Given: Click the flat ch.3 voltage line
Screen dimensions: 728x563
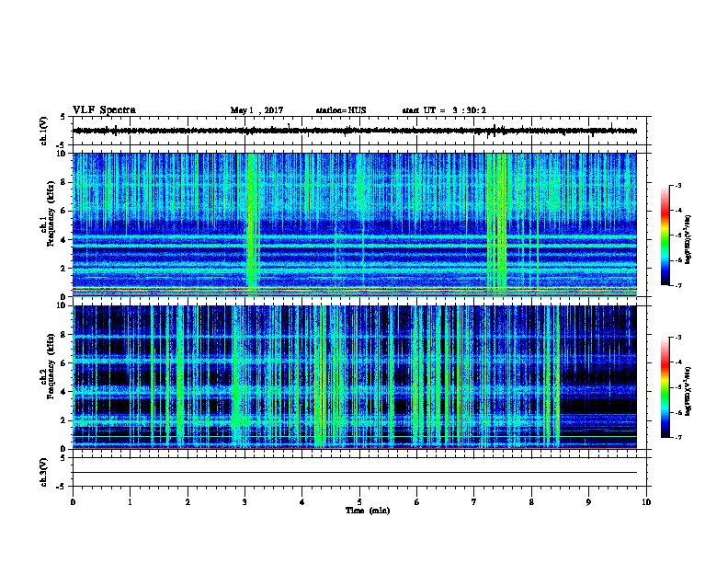Looking at the screenshot, I should (x=355, y=473).
